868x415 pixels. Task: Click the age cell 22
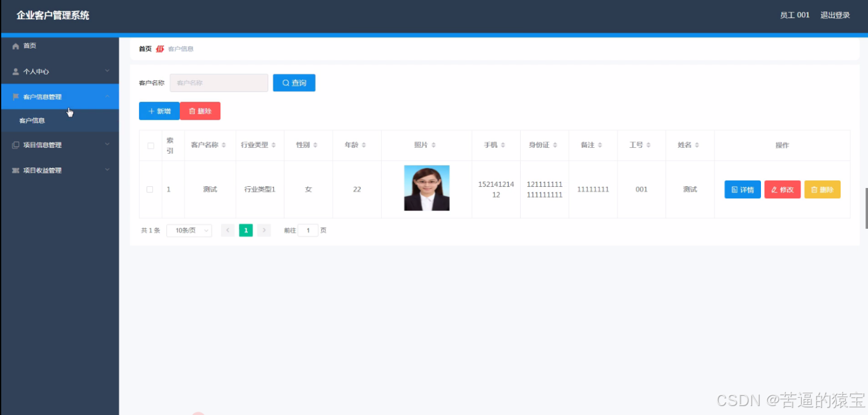(357, 189)
